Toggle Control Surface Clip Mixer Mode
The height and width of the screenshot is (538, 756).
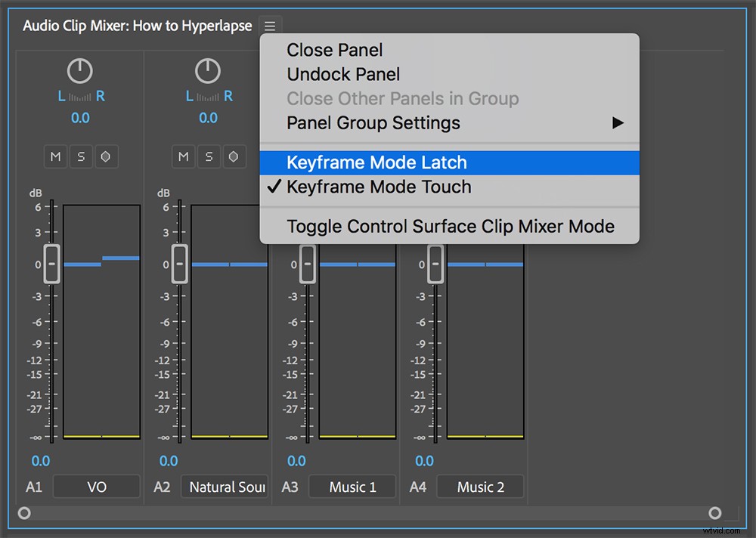[450, 225]
